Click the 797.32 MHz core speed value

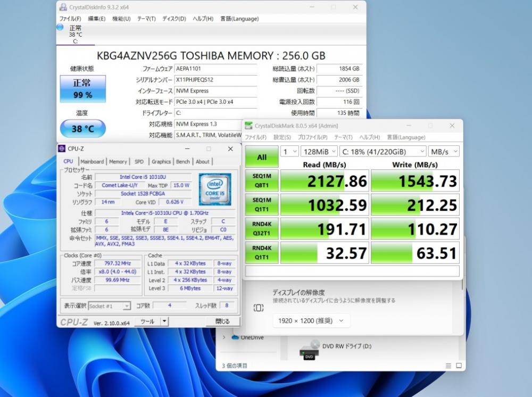(x=118, y=263)
